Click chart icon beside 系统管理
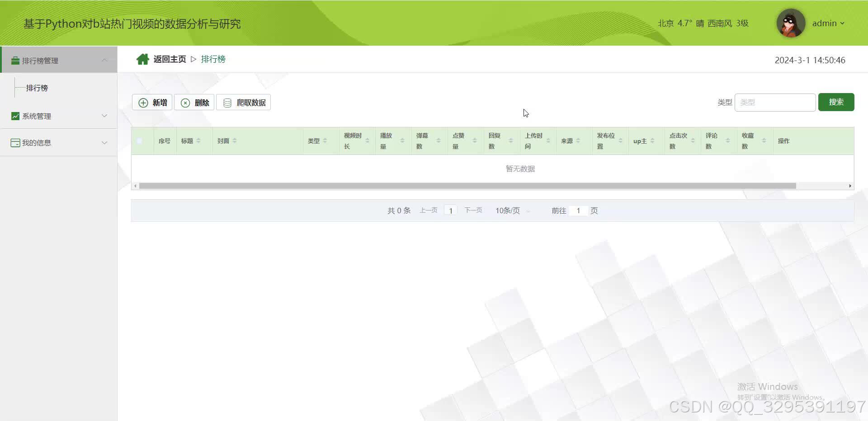Screen dimensions: 868x421 (15, 116)
